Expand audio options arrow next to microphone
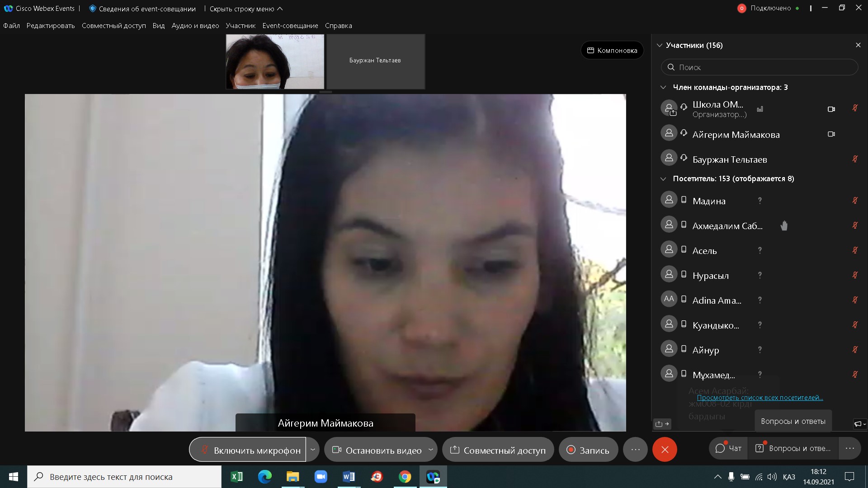 [312, 450]
